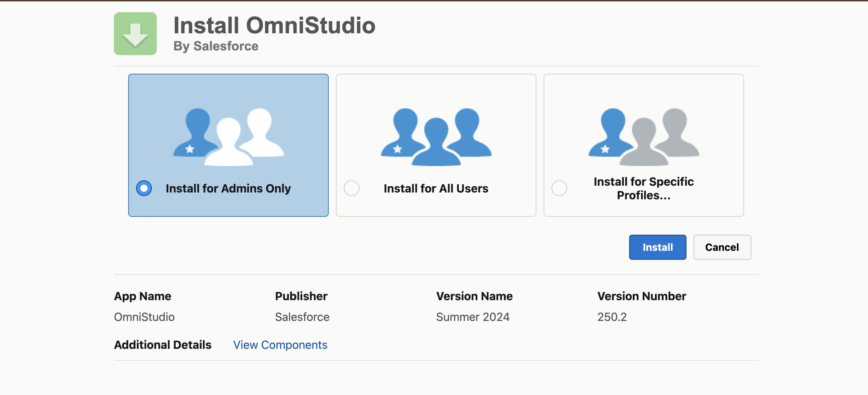This screenshot has width=868, height=395.
Task: Click the Version Number column header
Action: [642, 296]
